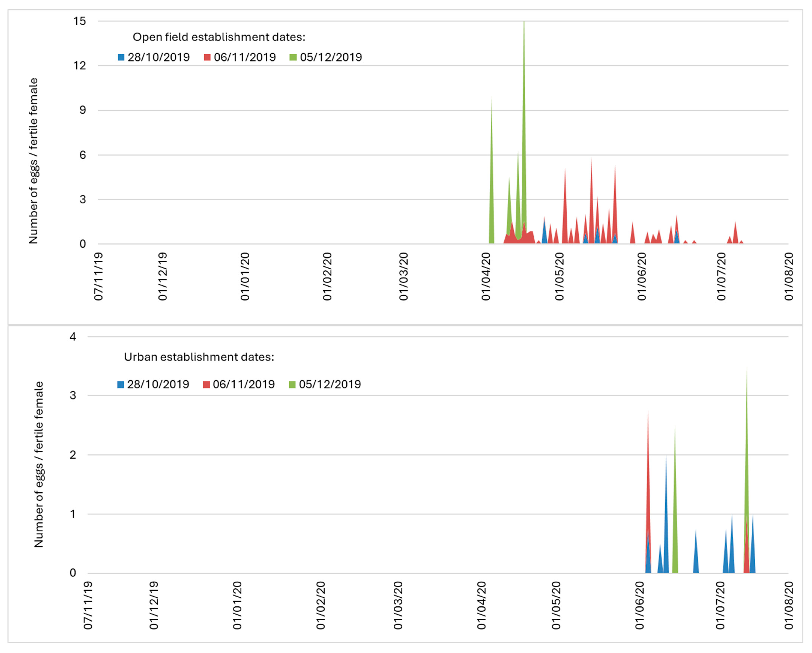The width and height of the screenshot is (812, 653).
Task: Click the 01/04/20 axis label in top chart
Action: click(486, 276)
